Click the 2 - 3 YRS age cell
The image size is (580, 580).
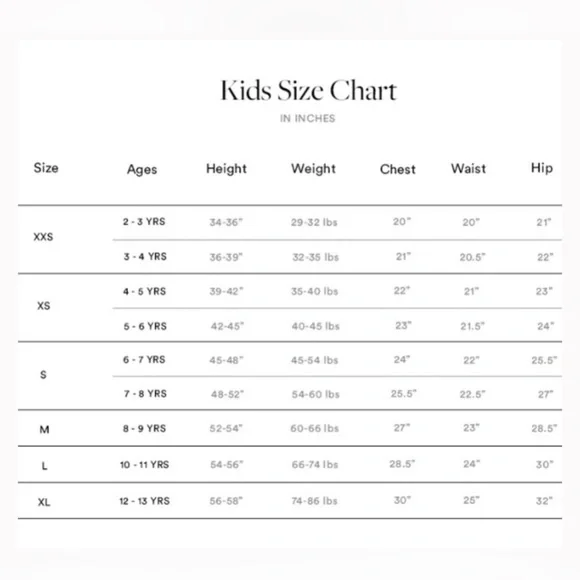pos(144,222)
